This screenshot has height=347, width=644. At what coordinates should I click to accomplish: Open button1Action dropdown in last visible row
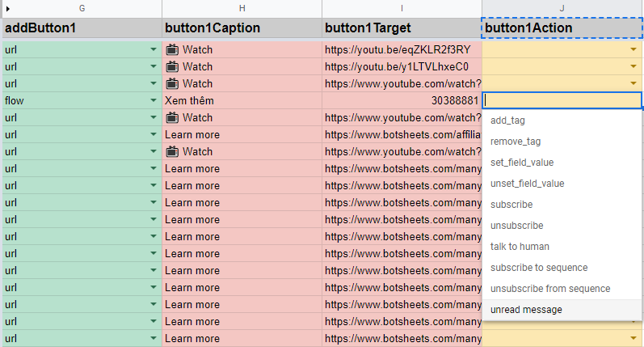pyautogui.click(x=633, y=338)
